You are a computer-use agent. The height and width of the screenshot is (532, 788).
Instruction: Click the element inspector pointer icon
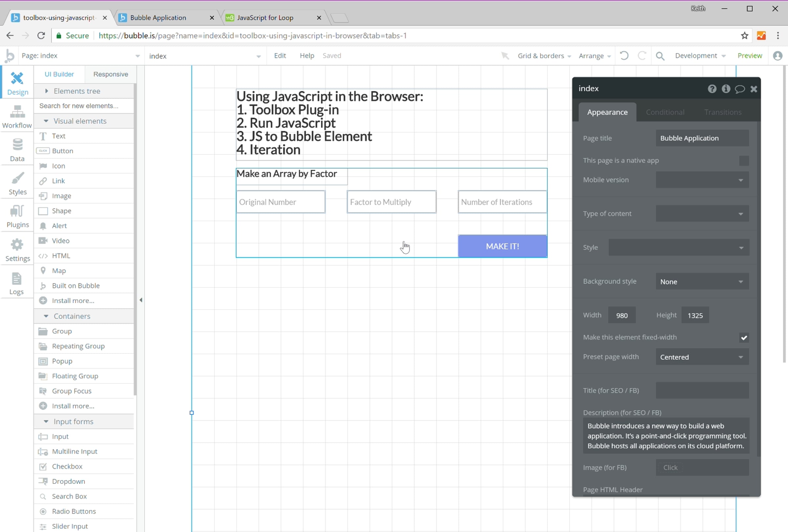(505, 55)
